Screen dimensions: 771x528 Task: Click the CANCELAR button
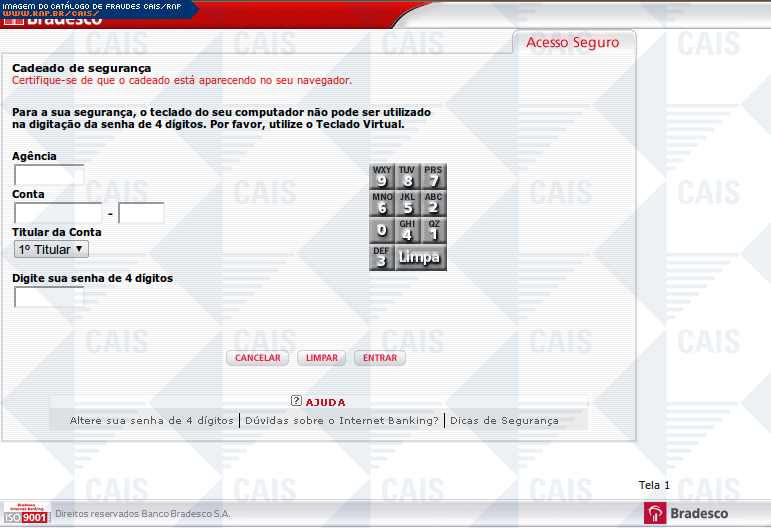pyautogui.click(x=257, y=358)
